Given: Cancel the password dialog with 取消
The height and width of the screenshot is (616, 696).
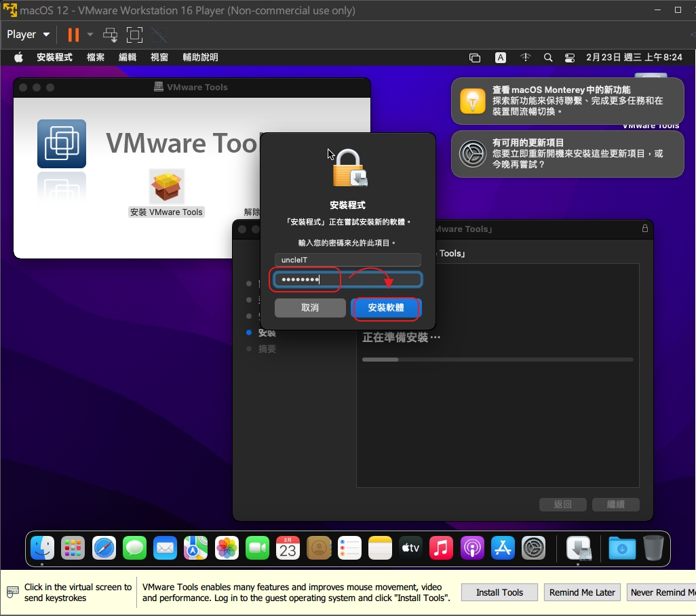Looking at the screenshot, I should point(310,307).
